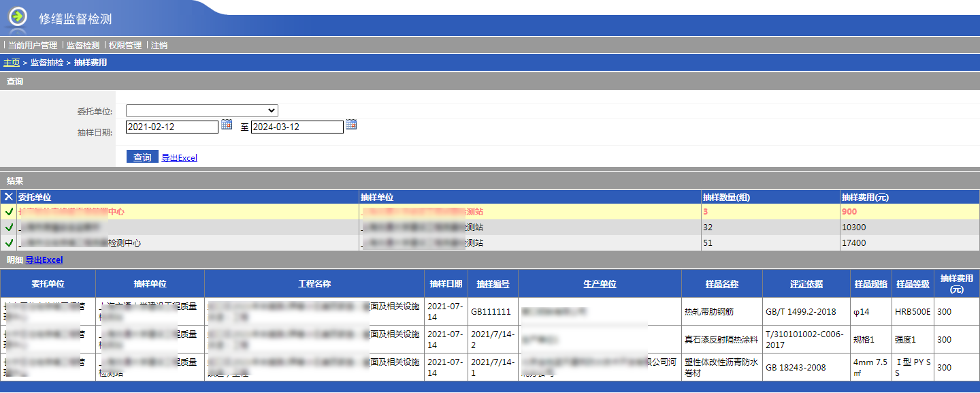Open the 委托单位 dropdown
Image resolution: width=980 pixels, height=393 pixels.
(x=202, y=110)
